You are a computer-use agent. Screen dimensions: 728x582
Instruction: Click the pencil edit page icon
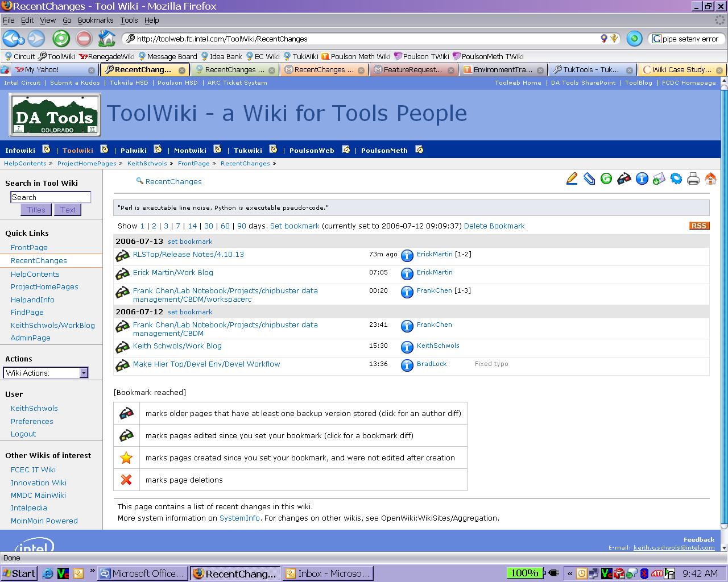572,179
